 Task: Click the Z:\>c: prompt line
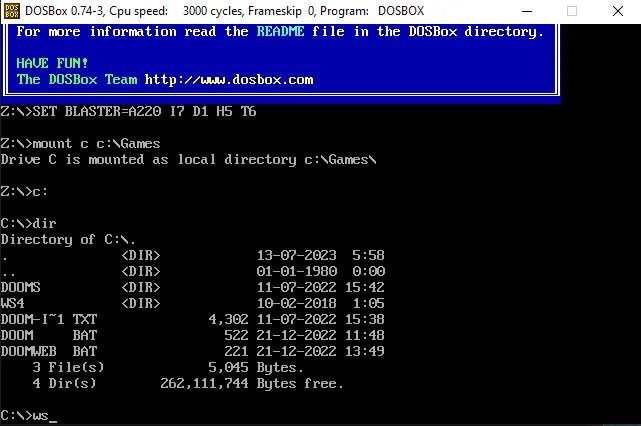(x=24, y=191)
